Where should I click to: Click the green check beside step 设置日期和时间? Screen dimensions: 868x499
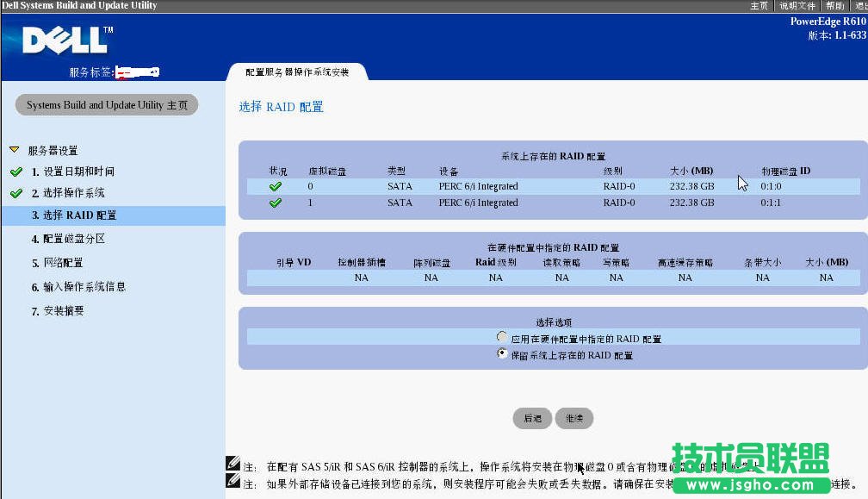tap(15, 171)
